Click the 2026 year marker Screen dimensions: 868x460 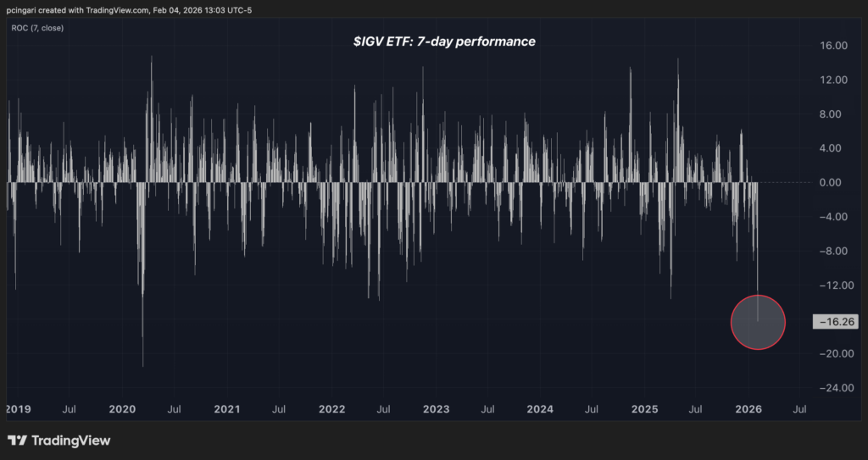click(x=748, y=409)
